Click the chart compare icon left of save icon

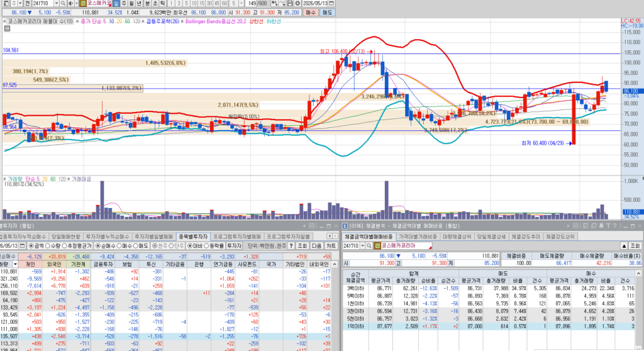[x=282, y=3]
